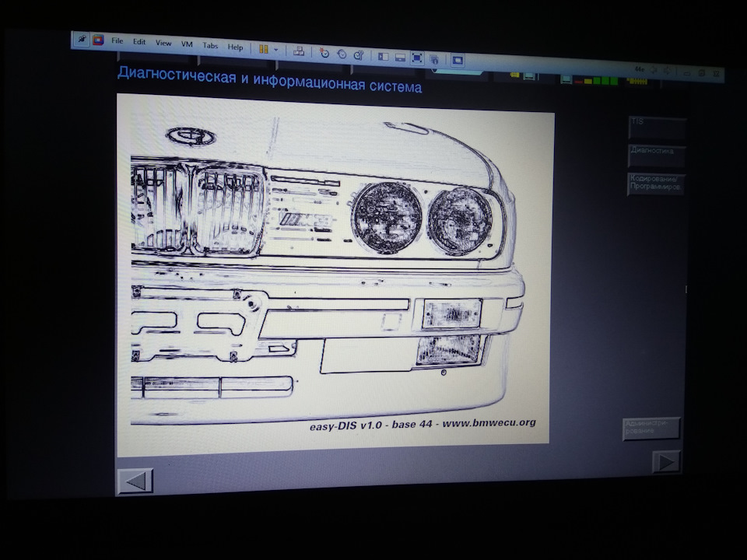Toggle the sidebar library view icon
The image size is (747, 560).
click(x=383, y=56)
